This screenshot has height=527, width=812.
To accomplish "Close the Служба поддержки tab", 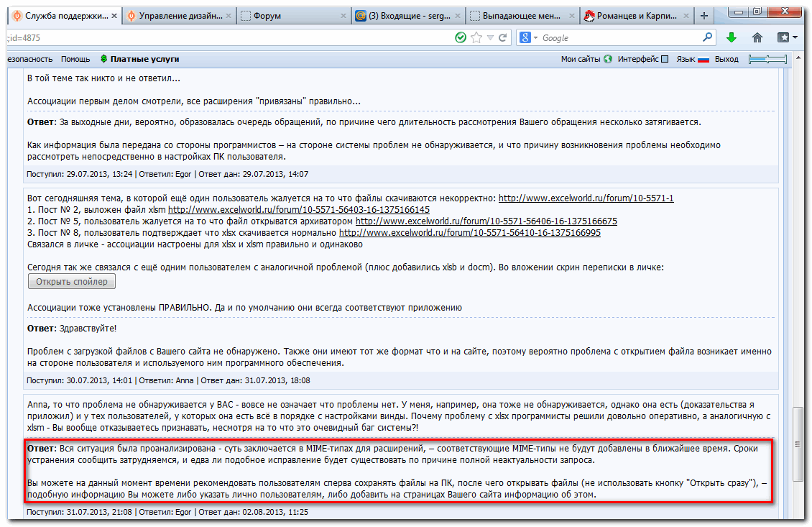I will [x=114, y=16].
